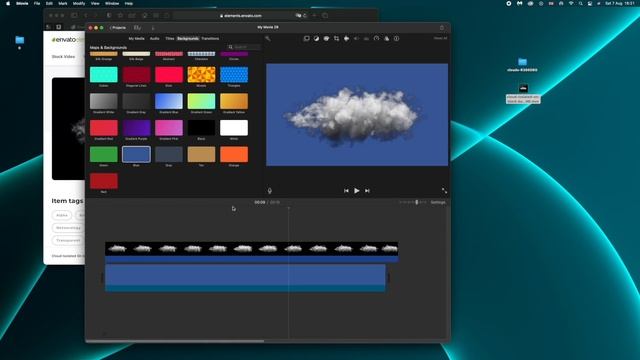Choose the White background swatch
Screen dimensions: 640x360
pyautogui.click(x=234, y=128)
